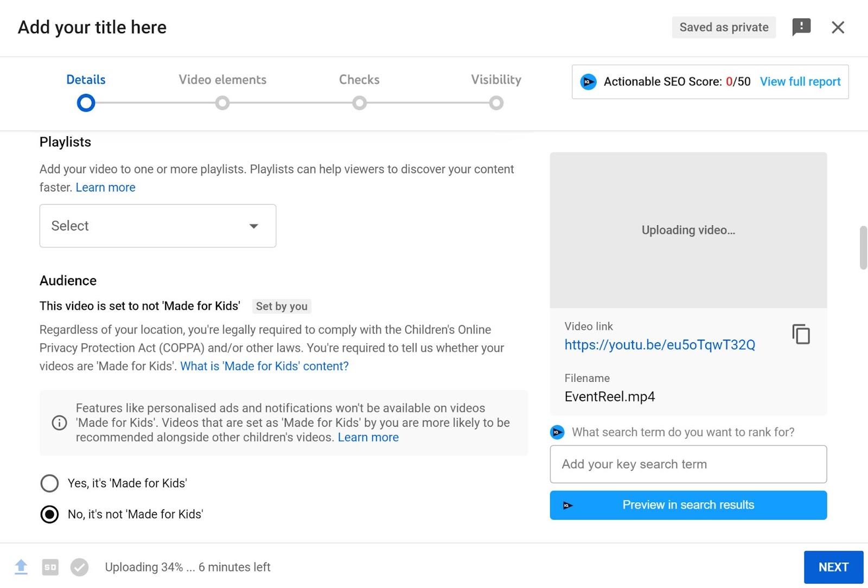Viewport: 868px width, 588px height.
Task: Click the checks complete checkmark icon
Action: (79, 567)
